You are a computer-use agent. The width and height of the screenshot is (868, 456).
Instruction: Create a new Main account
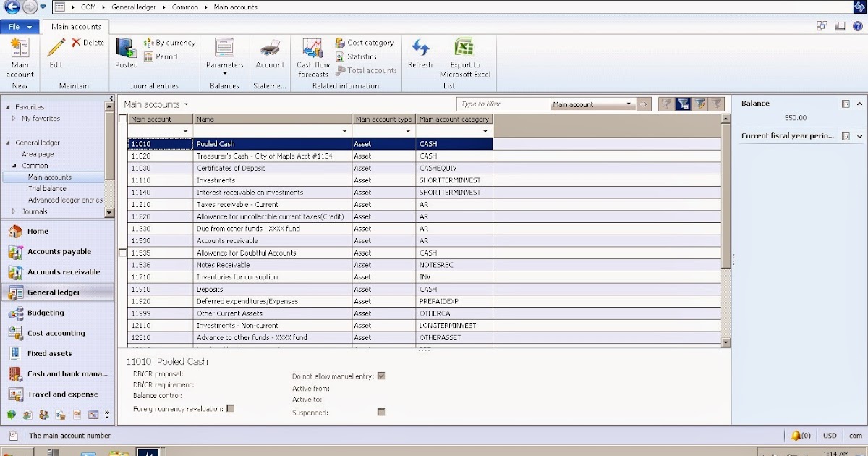click(x=20, y=58)
